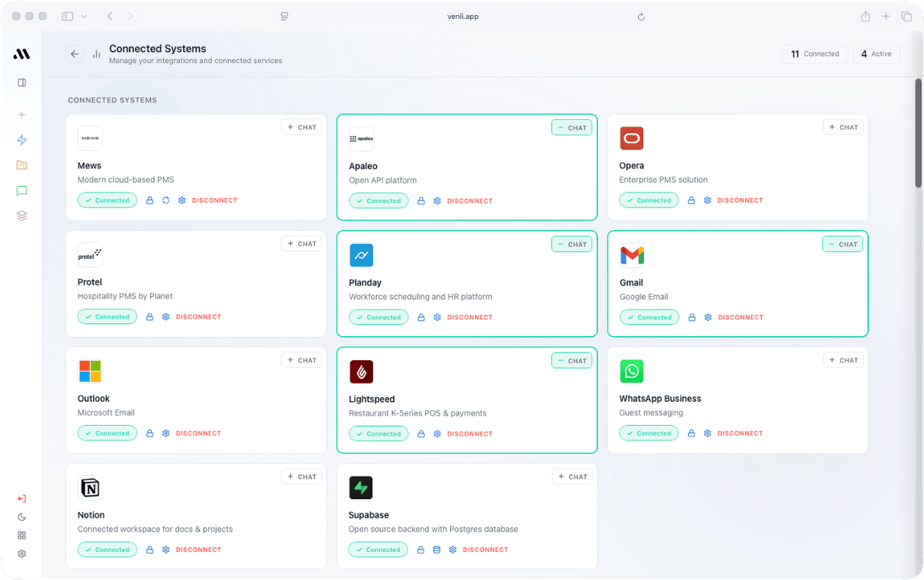Click the Mews logo thumbnail
Image resolution: width=924 pixels, height=580 pixels.
point(90,138)
